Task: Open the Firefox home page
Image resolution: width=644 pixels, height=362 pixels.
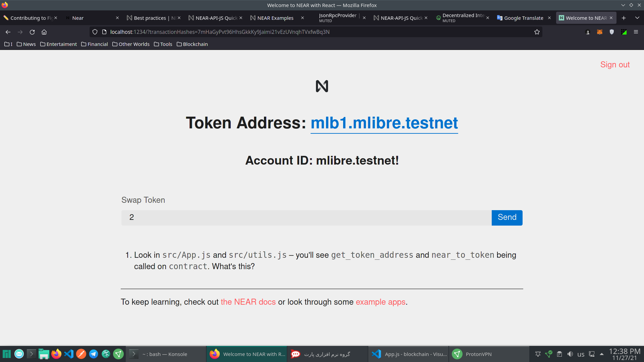Action: coord(44,32)
